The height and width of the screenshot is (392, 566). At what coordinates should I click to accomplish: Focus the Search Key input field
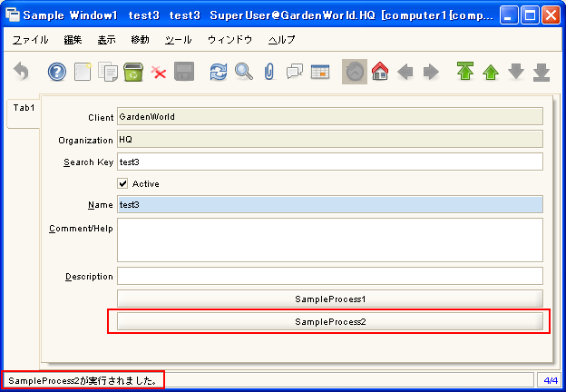(x=330, y=162)
